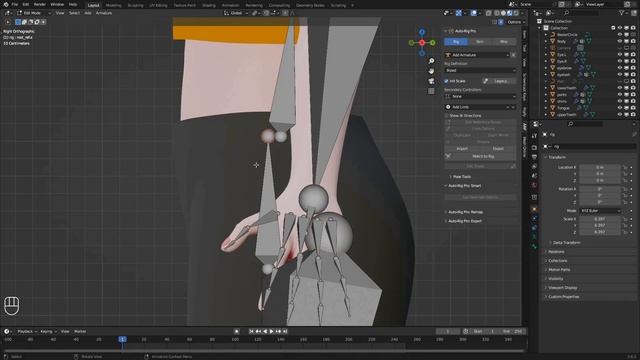Open the Armature menu in viewport header
Viewport: 640px width, 360px height.
(x=104, y=13)
